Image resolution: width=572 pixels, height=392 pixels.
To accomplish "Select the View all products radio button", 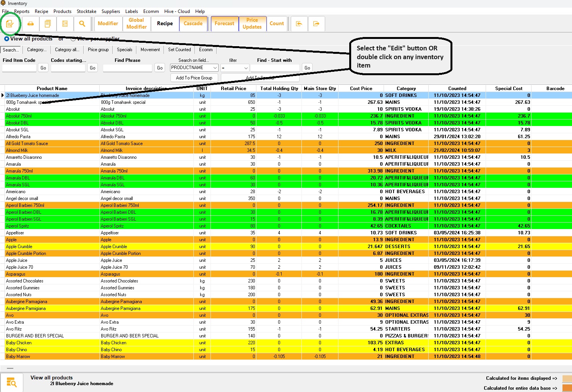I will click(x=6, y=39).
